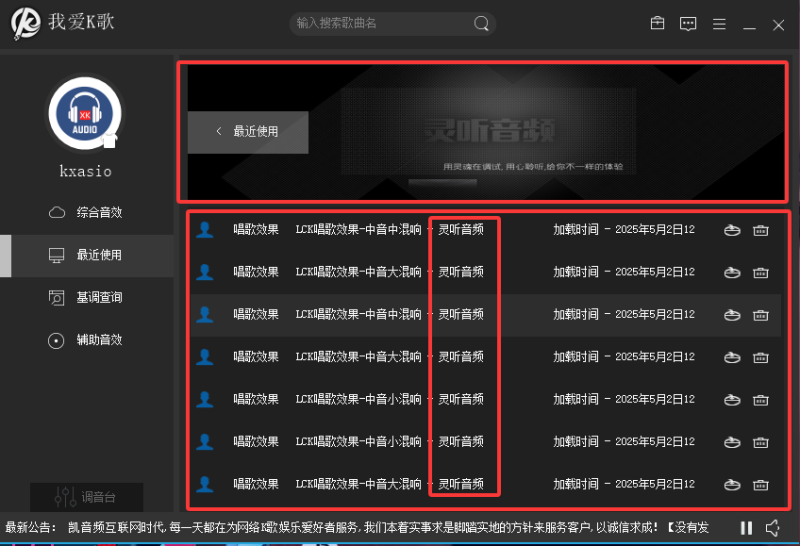This screenshot has width=800, height=546.
Task: Open the kxasio avatar profile picture
Action: click(85, 113)
